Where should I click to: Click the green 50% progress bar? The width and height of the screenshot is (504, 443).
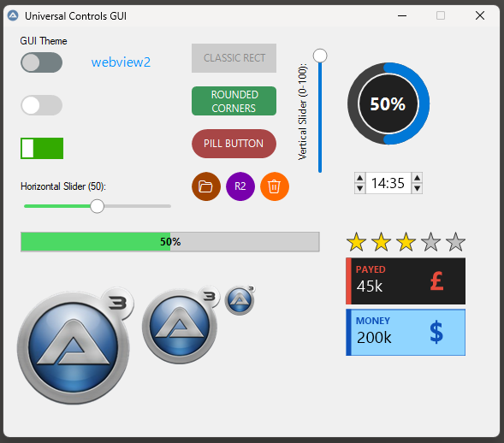point(170,241)
